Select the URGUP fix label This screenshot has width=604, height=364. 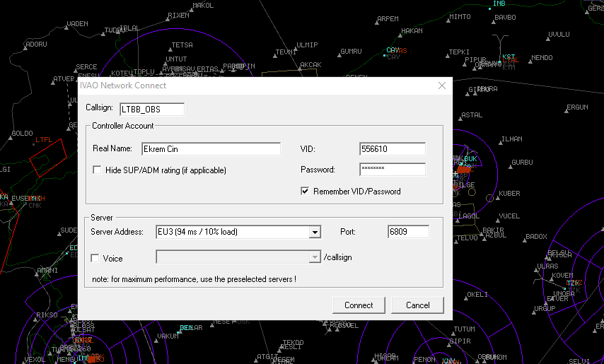tap(545, 309)
